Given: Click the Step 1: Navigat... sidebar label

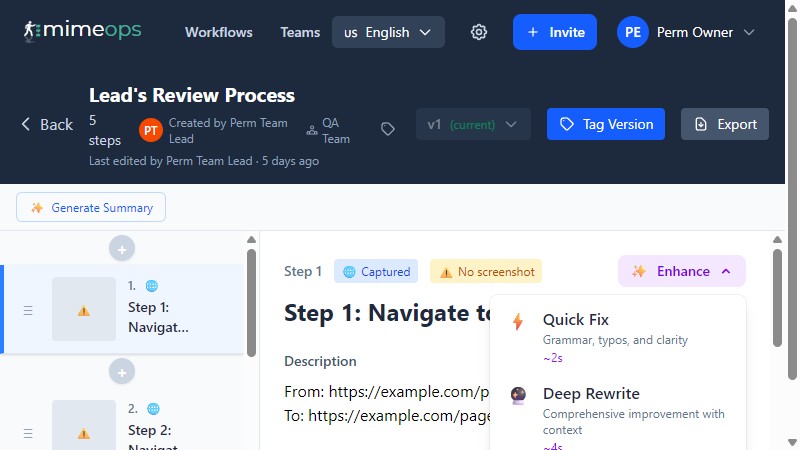Looking at the screenshot, I should tap(158, 317).
